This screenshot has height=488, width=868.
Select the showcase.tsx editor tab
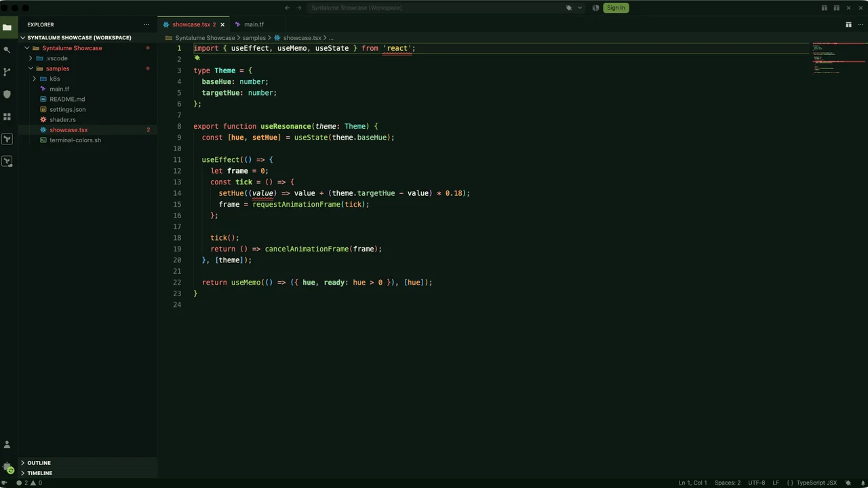click(x=193, y=24)
